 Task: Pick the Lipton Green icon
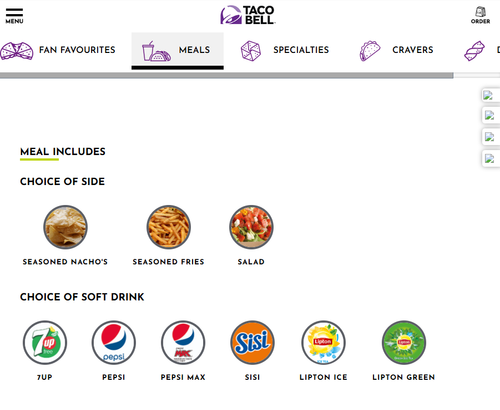tap(404, 343)
